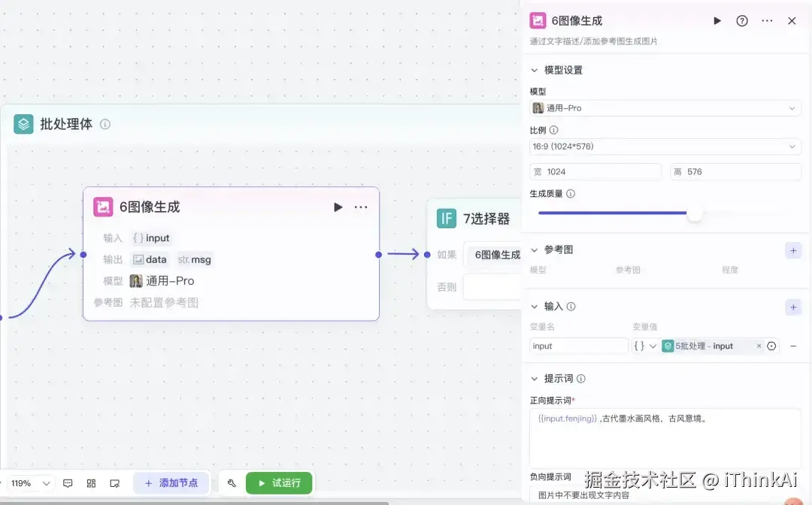The image size is (812, 505).
Task: Clear the 5批处理 - input reference
Action: pos(759,346)
